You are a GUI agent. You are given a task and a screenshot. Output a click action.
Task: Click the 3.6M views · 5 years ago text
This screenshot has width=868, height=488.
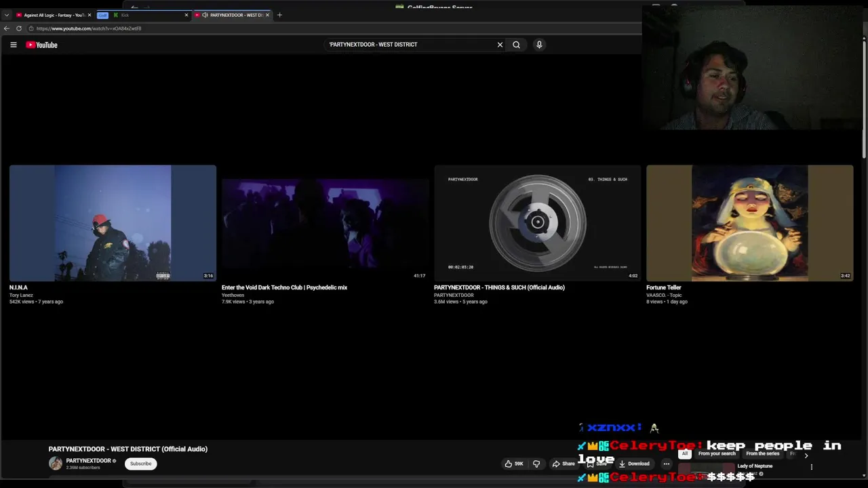click(460, 302)
